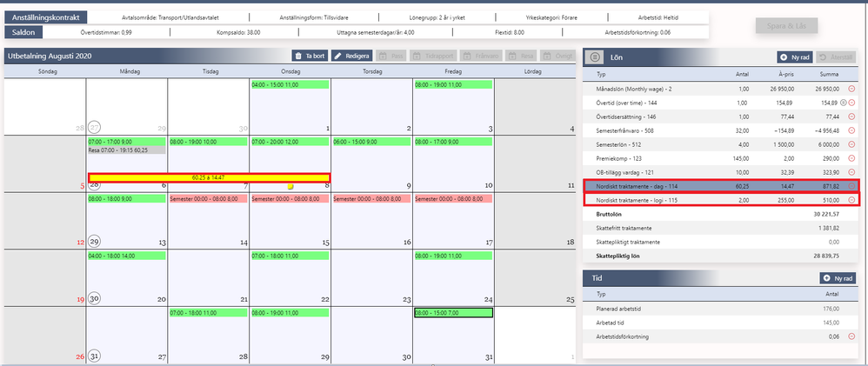This screenshot has height=366, width=868.
Task: Select shift 07:00 - 17:00 9,00 on day 6
Action: click(127, 142)
